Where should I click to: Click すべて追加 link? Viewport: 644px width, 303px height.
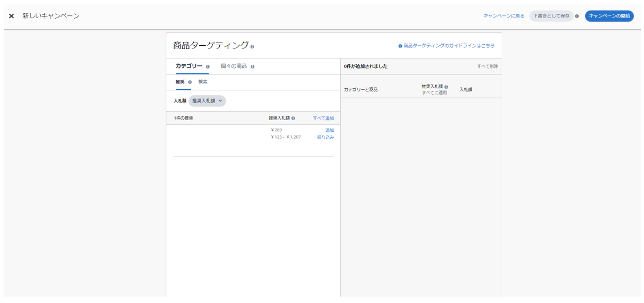tap(323, 119)
